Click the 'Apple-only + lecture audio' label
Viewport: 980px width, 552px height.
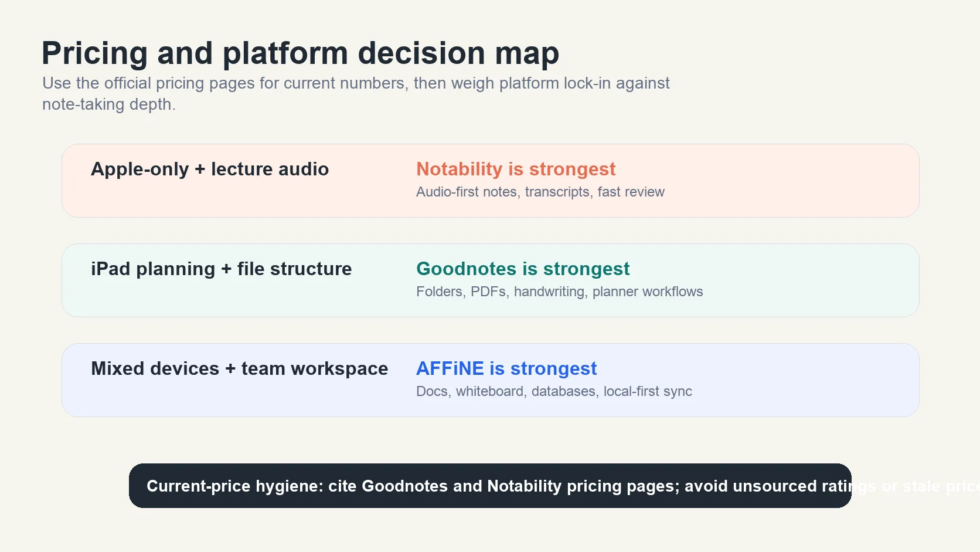210,169
